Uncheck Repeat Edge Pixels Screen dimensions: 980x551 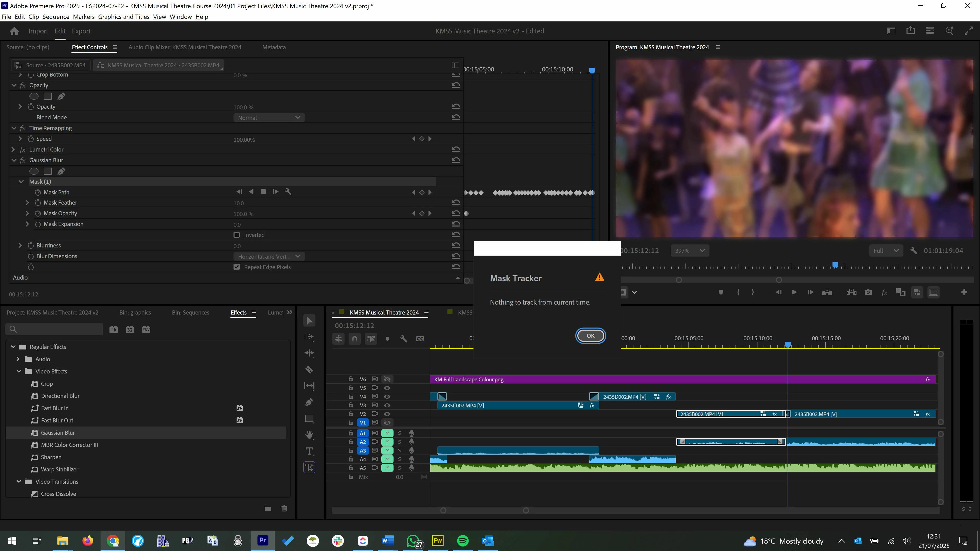[x=237, y=267]
